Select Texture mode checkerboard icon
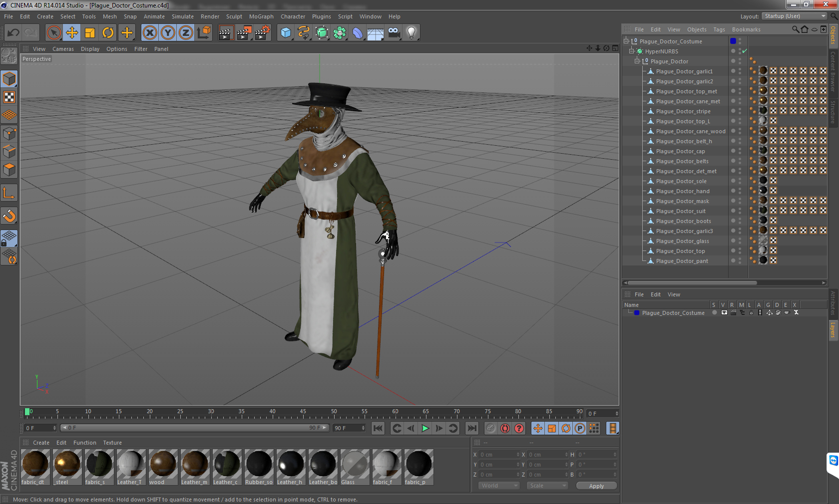 (9, 97)
